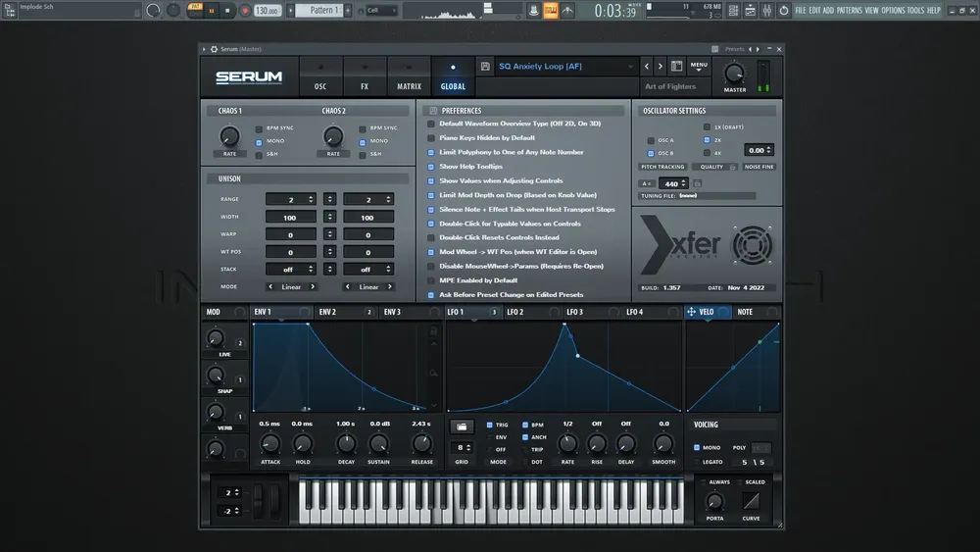Image resolution: width=980 pixels, height=552 pixels.
Task: Enable Chaos 1 BPM Sync checkbox
Action: (259, 128)
